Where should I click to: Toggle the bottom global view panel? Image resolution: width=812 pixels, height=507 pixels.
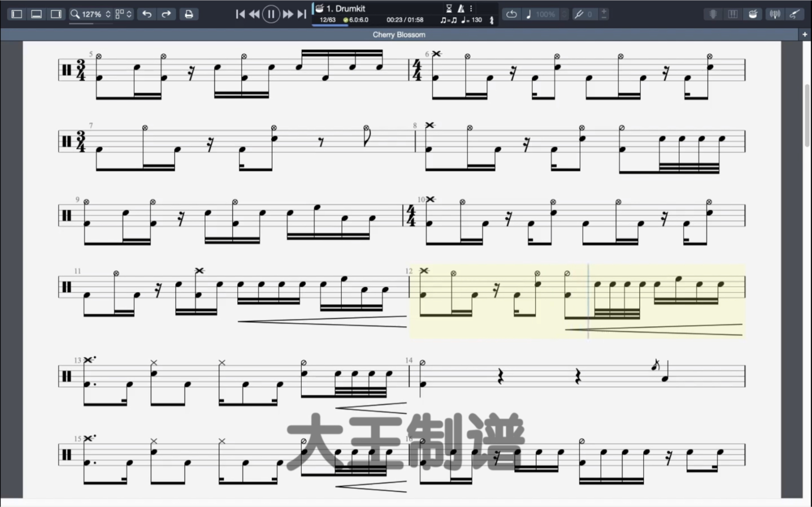coord(36,14)
